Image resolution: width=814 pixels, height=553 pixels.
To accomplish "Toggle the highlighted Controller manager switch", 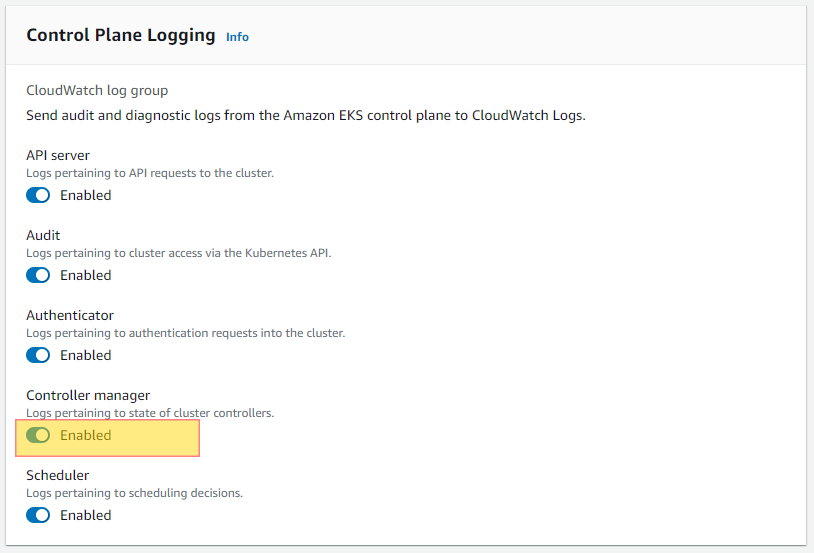I will click(x=38, y=435).
